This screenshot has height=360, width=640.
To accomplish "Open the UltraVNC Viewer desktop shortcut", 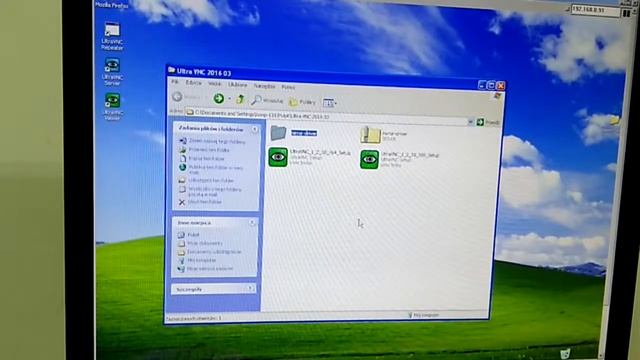I will (112, 106).
